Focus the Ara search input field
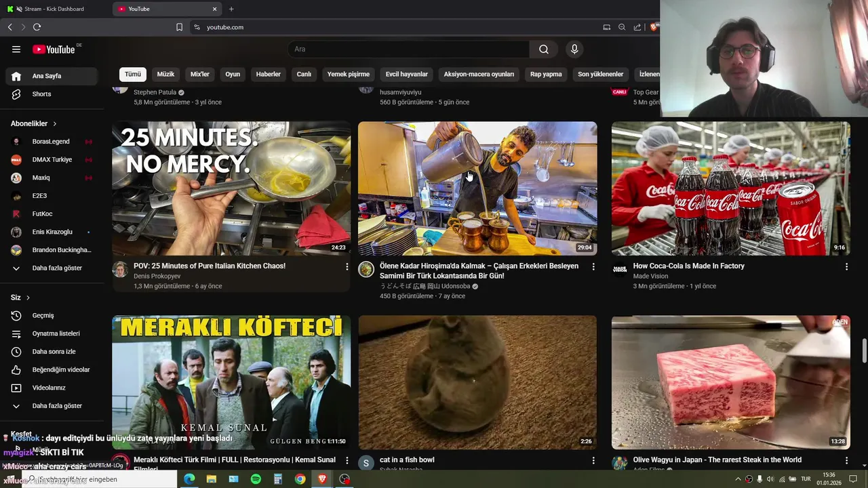Screen dimensions: 868x488 pos(408,49)
